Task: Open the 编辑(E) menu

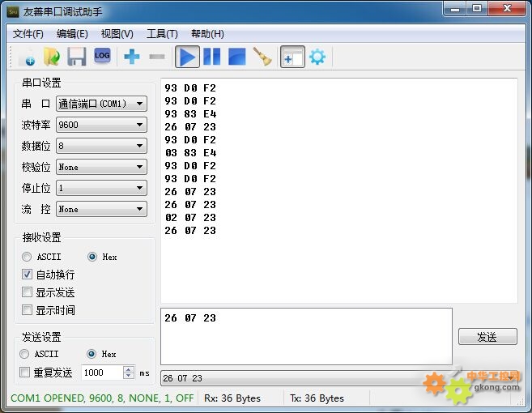Action: pos(72,33)
